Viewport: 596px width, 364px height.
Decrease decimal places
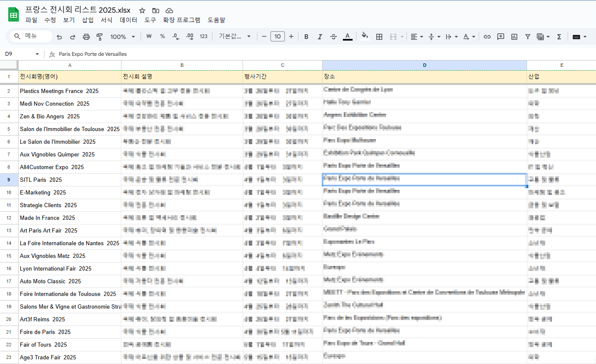coord(176,37)
